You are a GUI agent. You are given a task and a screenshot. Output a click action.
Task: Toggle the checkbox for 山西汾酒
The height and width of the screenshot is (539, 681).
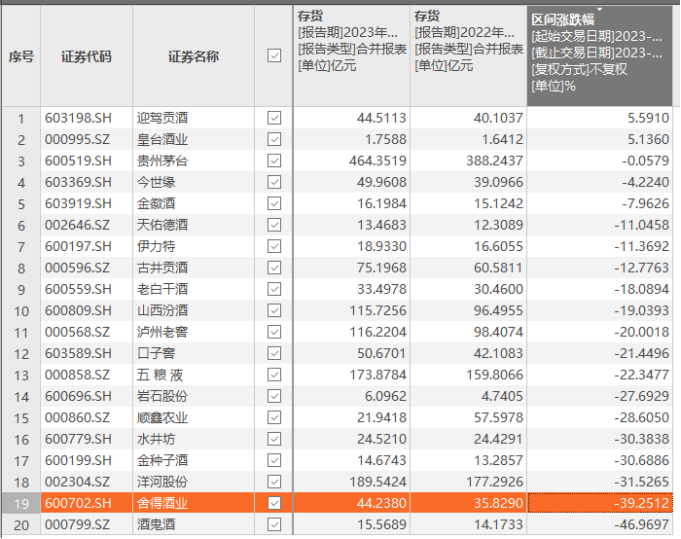(274, 311)
